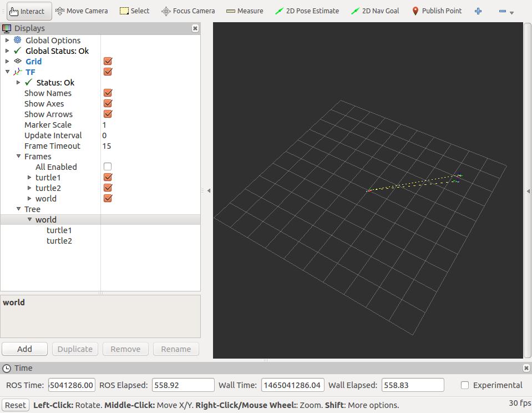The width and height of the screenshot is (532, 413).
Task: Expand the turtle1 frame entry
Action: (x=29, y=178)
